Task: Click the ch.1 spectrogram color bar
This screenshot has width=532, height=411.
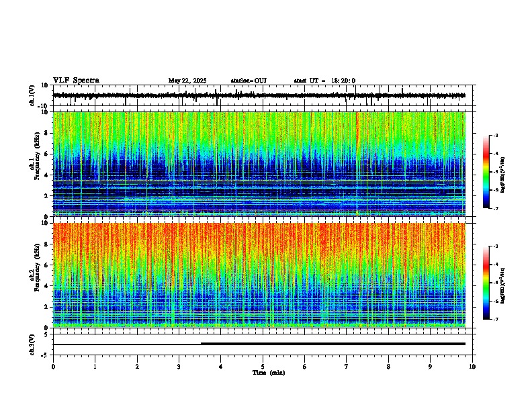Action: point(486,172)
